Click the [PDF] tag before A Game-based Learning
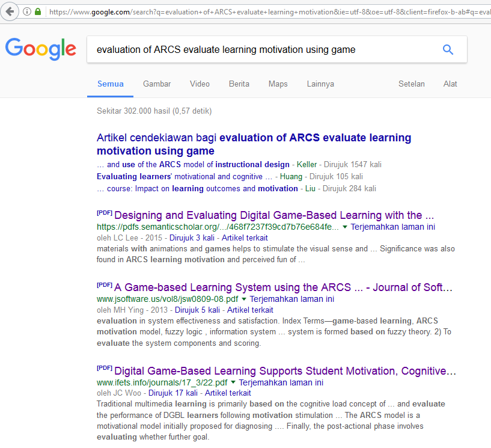The width and height of the screenshot is (491, 448). 105,285
